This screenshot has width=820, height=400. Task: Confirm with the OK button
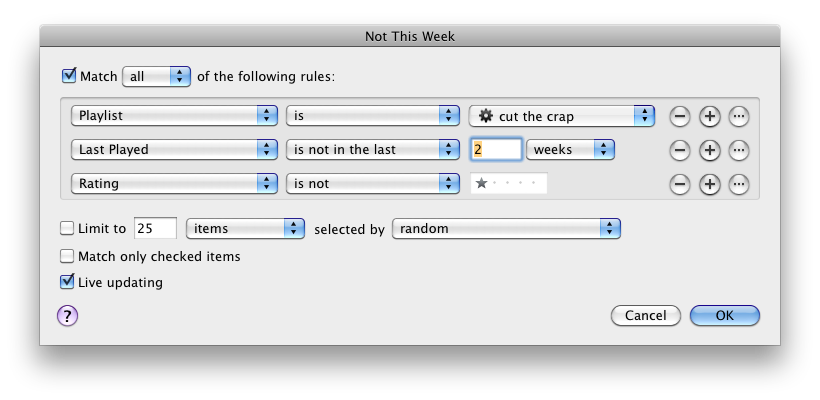[x=725, y=315]
